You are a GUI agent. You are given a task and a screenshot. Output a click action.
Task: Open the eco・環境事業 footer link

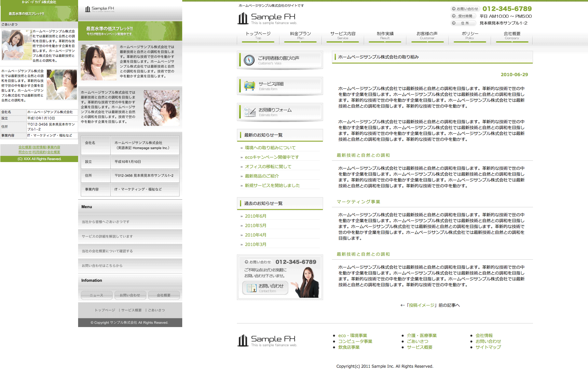pos(352,336)
